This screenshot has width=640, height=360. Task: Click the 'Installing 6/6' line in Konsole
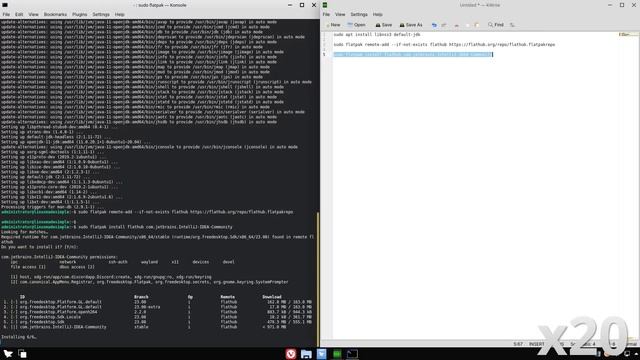(x=19, y=337)
